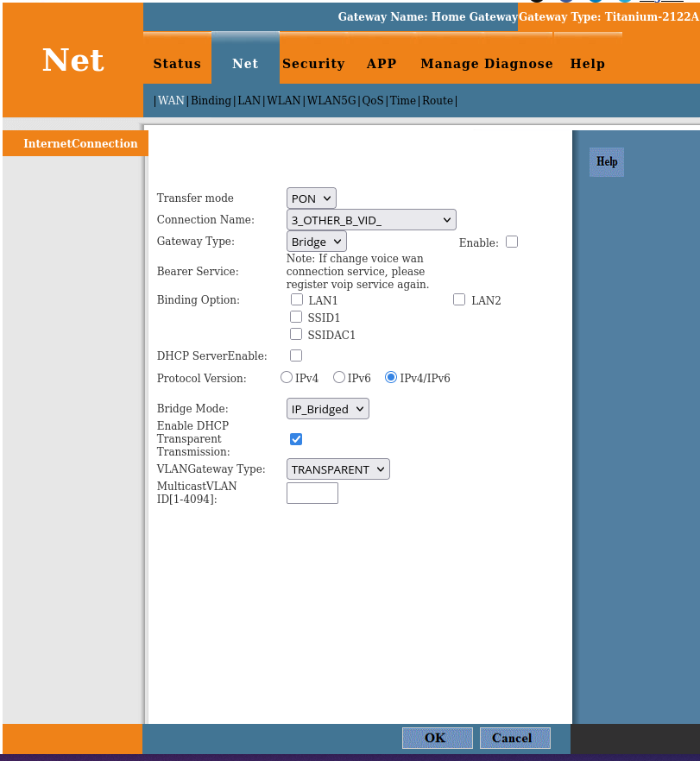Select the IPv4 protocol version radio button
The image size is (700, 761).
pos(286,377)
